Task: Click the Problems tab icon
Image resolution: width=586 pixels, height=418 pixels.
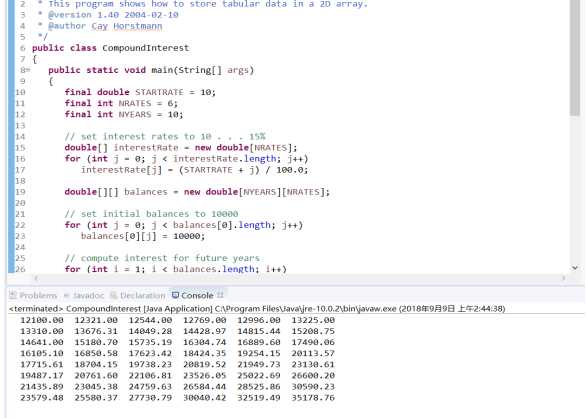Action: tap(13, 295)
